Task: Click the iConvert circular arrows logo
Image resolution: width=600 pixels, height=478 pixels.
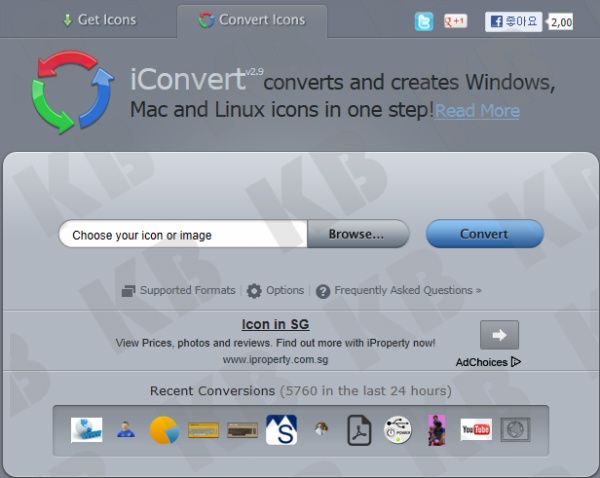Action: (72, 92)
